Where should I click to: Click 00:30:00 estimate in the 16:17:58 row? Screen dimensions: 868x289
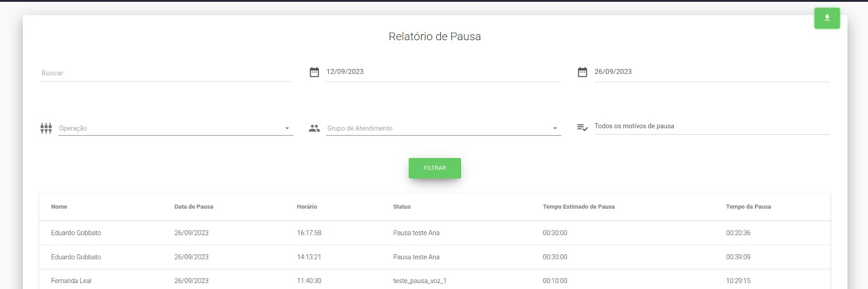click(x=555, y=233)
